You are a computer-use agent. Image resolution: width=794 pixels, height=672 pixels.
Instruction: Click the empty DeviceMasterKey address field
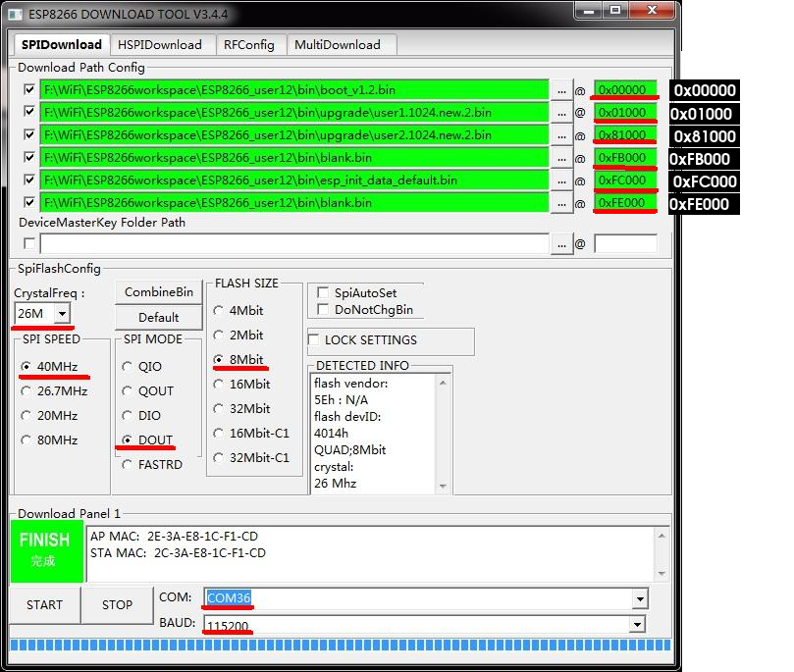point(625,243)
